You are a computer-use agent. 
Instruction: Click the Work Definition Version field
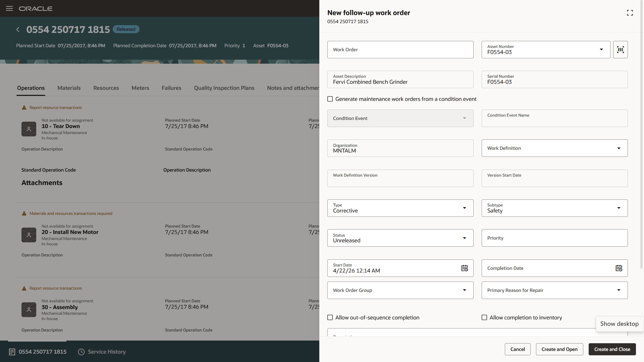click(x=400, y=178)
